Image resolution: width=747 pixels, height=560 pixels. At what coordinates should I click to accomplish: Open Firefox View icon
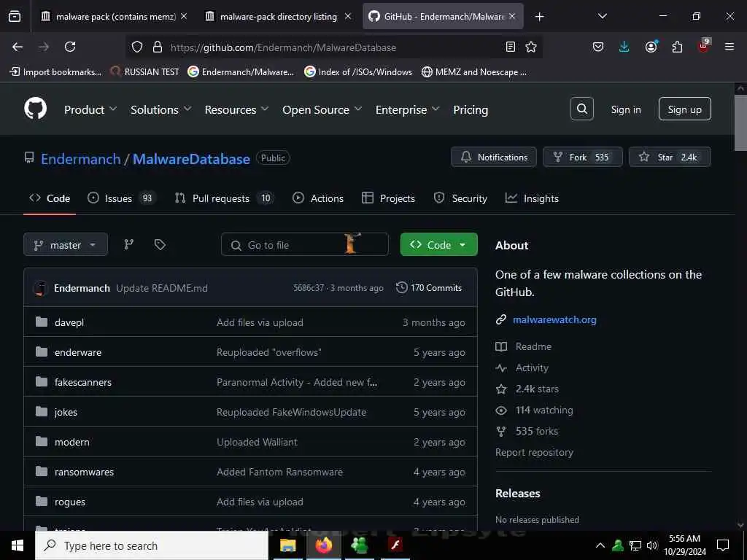pos(15,17)
